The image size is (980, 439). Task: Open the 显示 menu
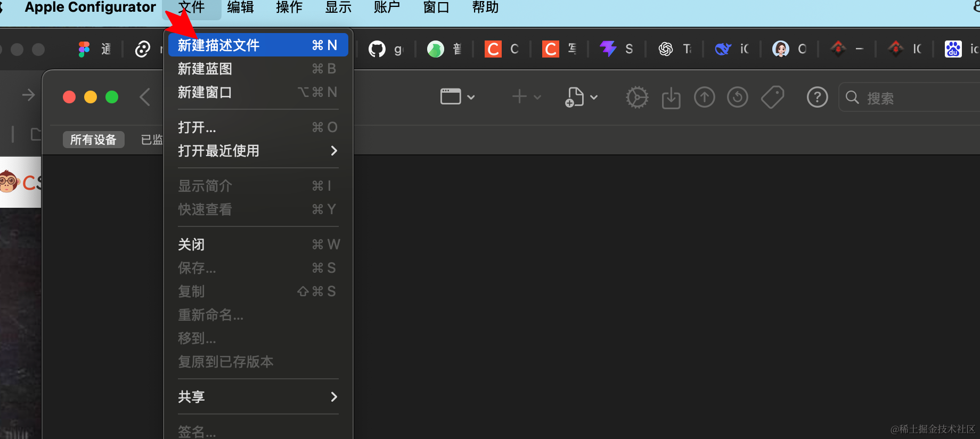[339, 7]
